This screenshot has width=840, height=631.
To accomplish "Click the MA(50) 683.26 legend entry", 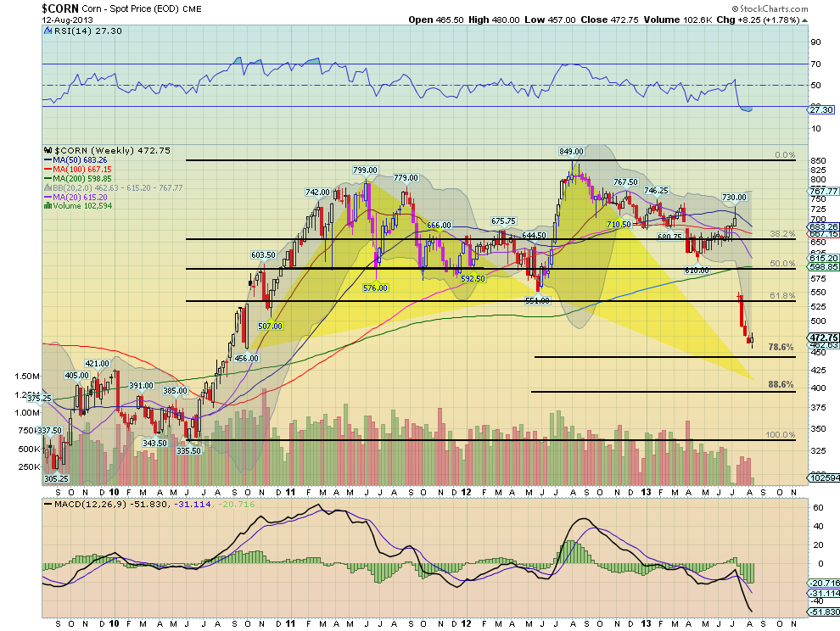I will (76, 160).
